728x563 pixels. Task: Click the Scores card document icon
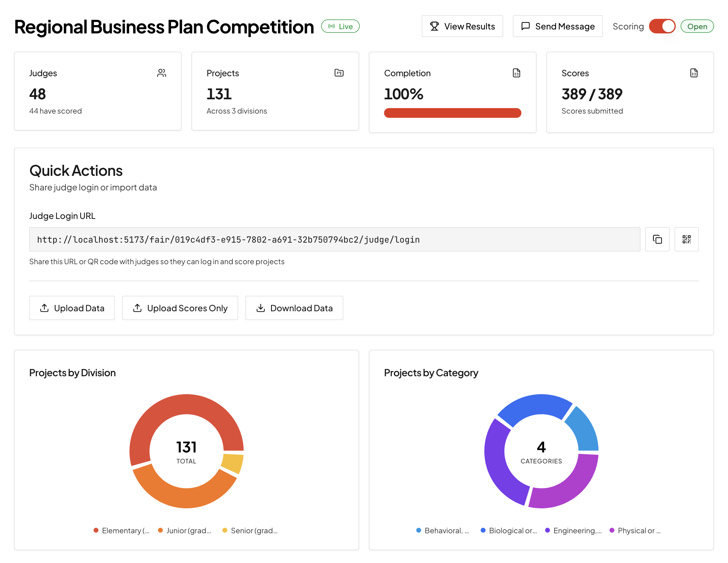694,73
